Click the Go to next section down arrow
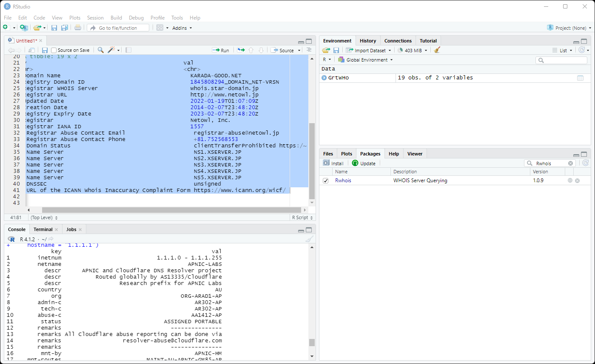The image size is (595, 364). coord(261,50)
